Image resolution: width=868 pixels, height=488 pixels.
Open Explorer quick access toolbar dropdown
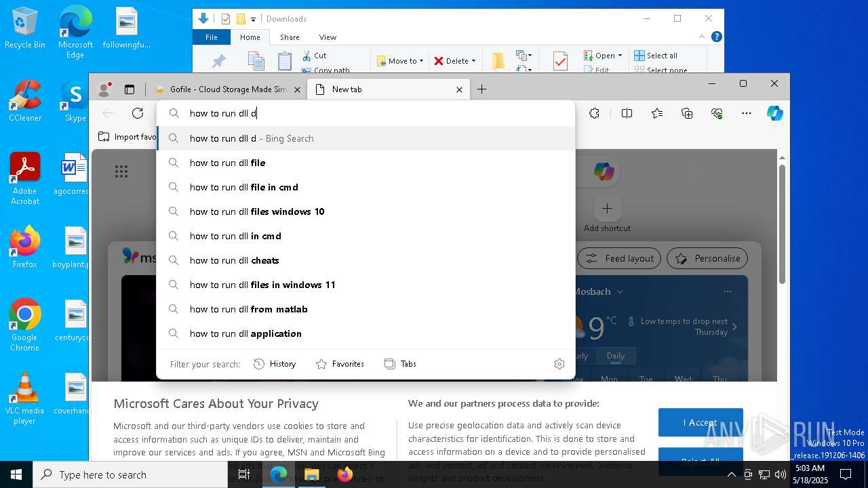[x=253, y=19]
